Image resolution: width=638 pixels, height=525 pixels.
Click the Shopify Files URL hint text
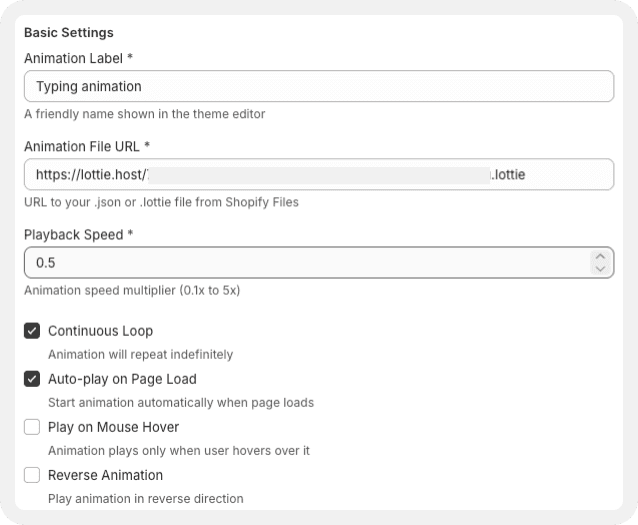coord(161,202)
